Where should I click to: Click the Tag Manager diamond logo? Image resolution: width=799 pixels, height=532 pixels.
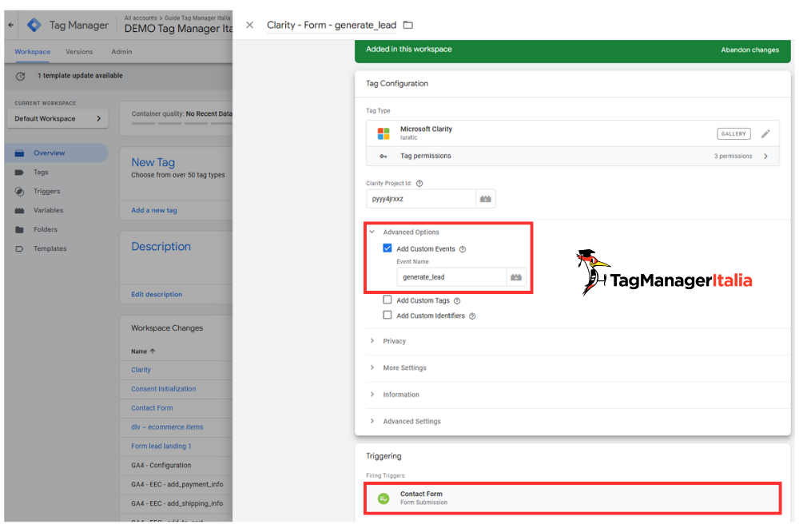point(34,25)
